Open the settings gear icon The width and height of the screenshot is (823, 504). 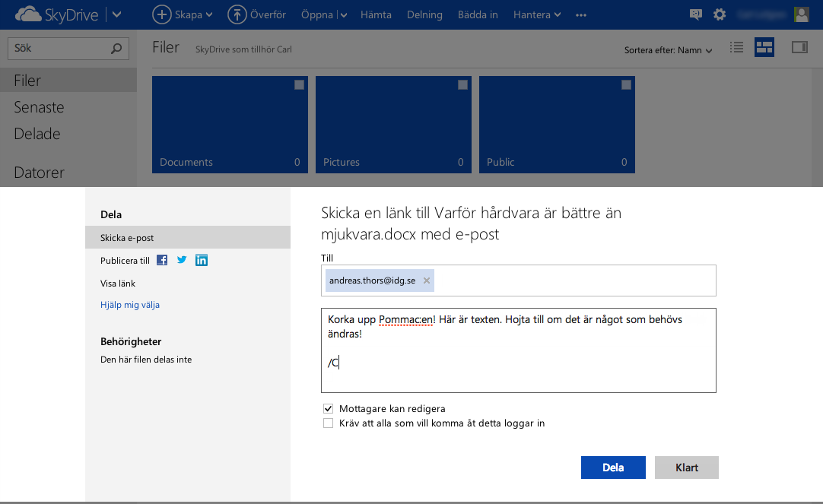[719, 14]
